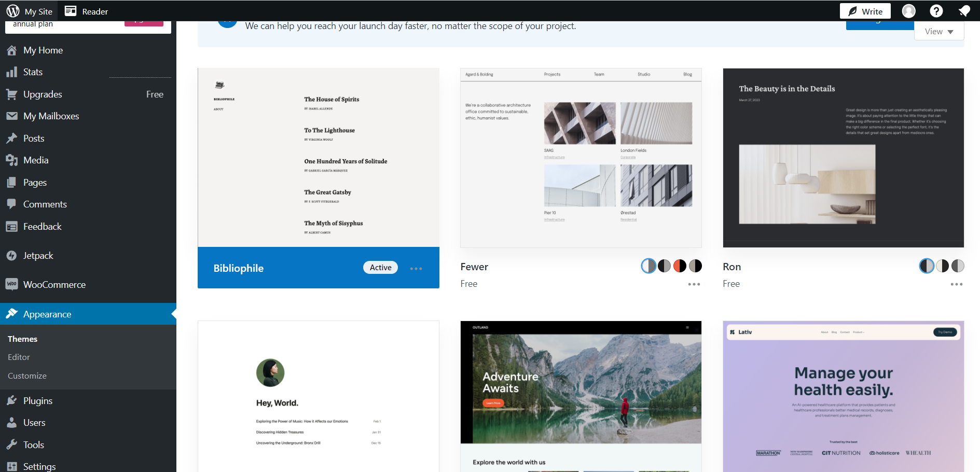980x472 pixels.
Task: Click the user profile avatar icon
Action: point(909,11)
